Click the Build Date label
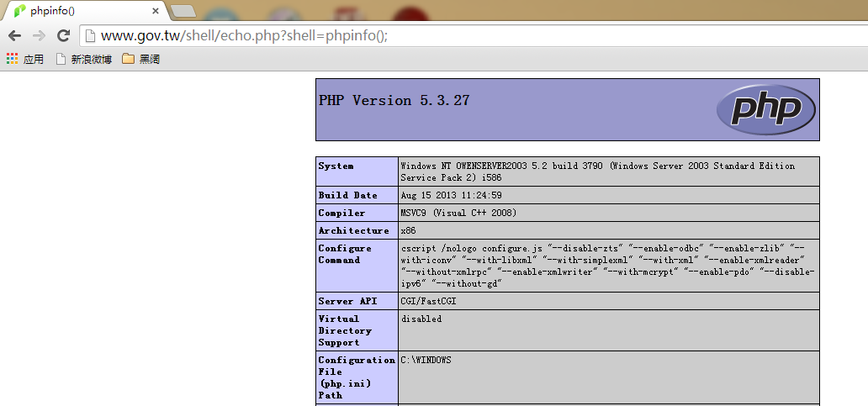Image resolution: width=868 pixels, height=406 pixels. (x=347, y=195)
